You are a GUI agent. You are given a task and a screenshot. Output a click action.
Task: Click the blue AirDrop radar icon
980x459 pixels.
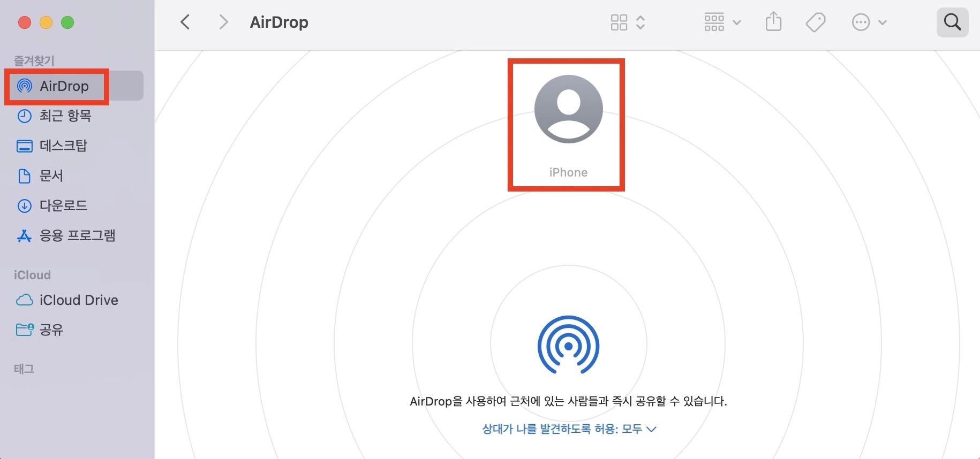568,345
